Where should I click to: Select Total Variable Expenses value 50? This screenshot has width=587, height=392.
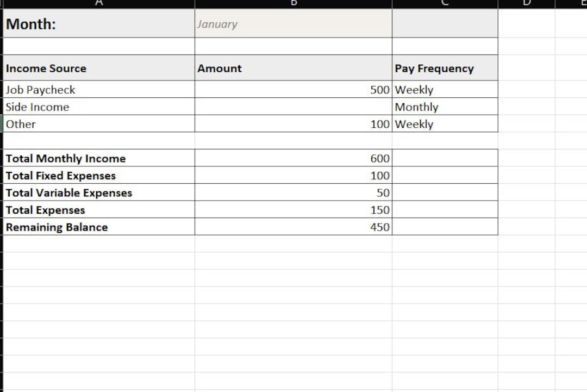(x=293, y=192)
